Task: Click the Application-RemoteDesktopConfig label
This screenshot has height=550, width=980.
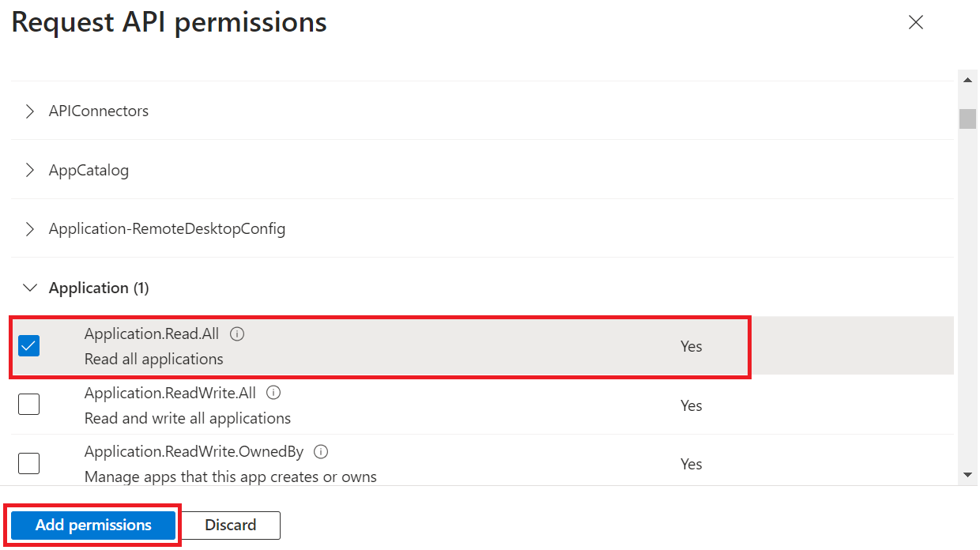Action: click(x=167, y=229)
